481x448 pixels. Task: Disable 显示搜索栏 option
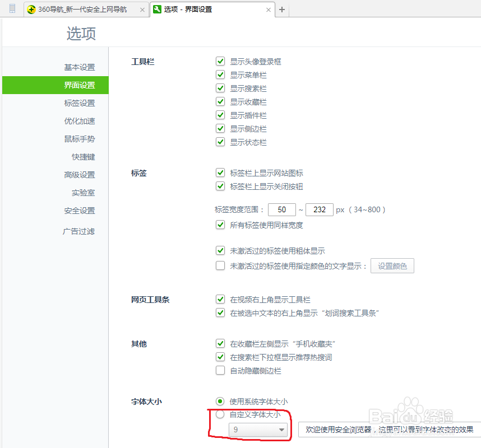(220, 88)
